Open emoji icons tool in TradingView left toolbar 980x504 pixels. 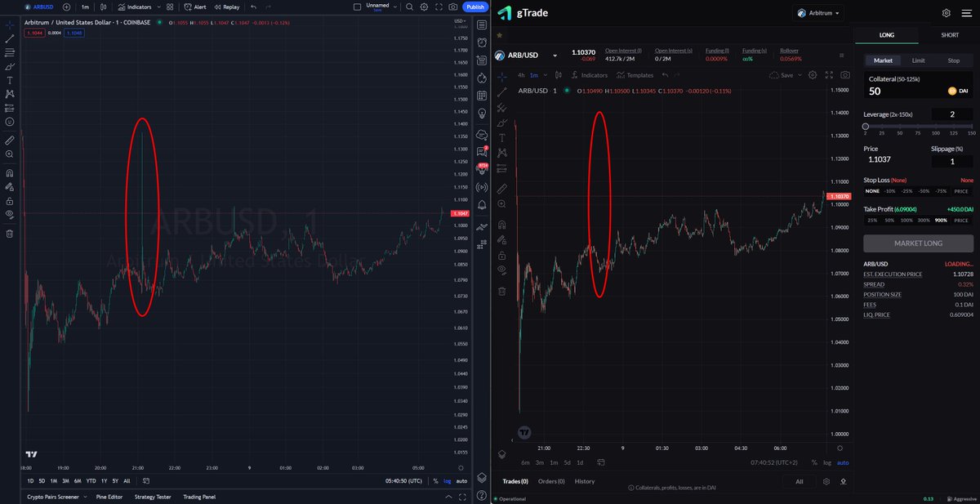pos(10,122)
